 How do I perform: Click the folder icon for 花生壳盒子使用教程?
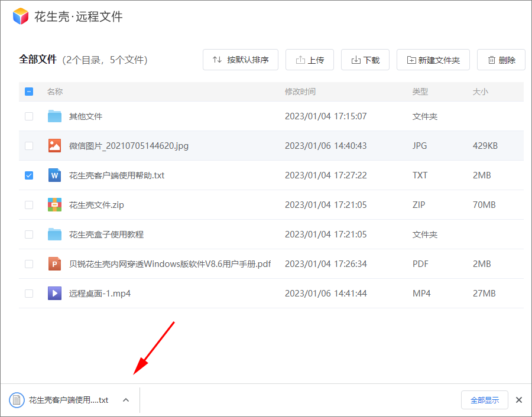(54, 234)
